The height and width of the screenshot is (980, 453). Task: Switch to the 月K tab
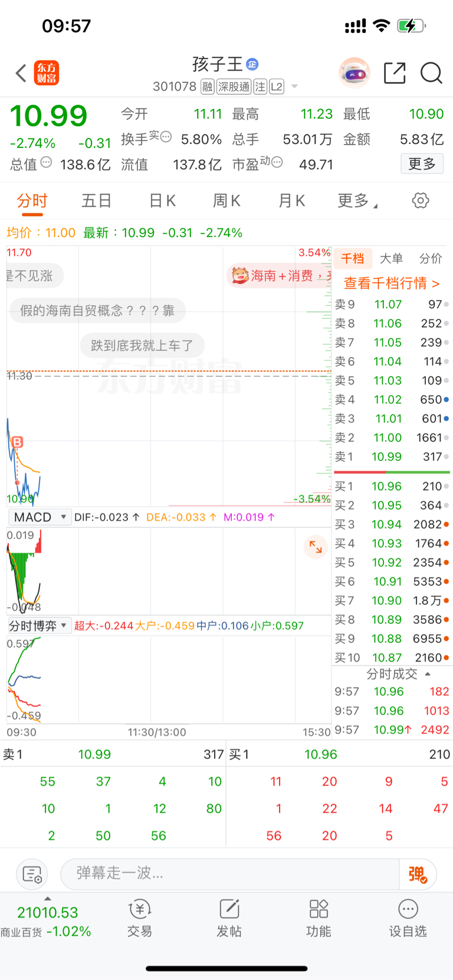[x=291, y=201]
